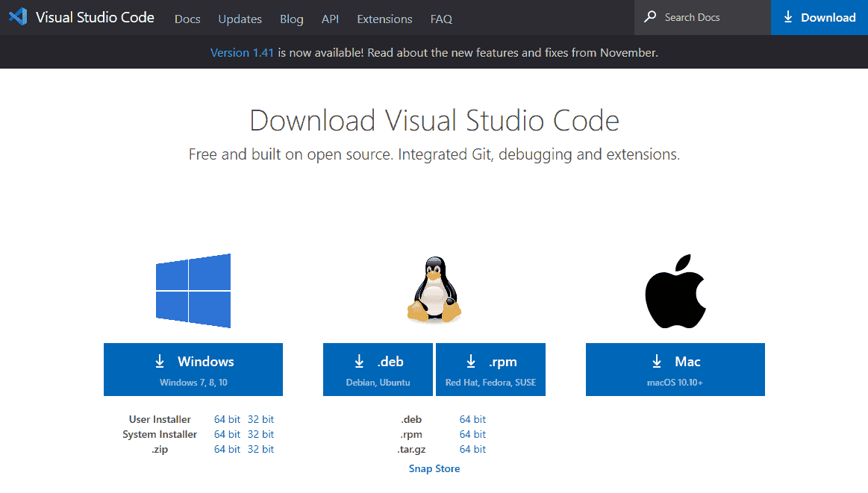
Task: Click the Apple logo
Action: pos(675,291)
